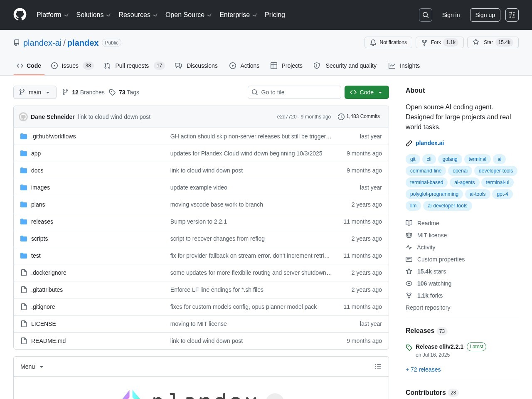This screenshot has height=399, width=532.
Task: Click the clock icon beside 1,483 Commits
Action: [341, 117]
